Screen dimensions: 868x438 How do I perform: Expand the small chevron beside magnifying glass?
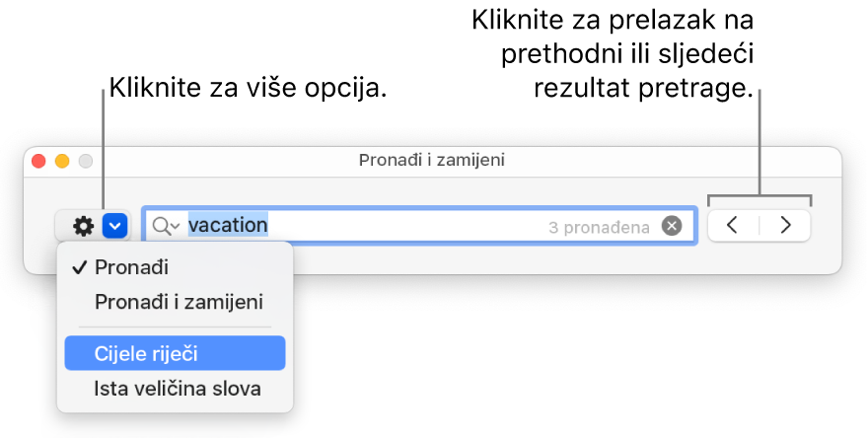(176, 227)
